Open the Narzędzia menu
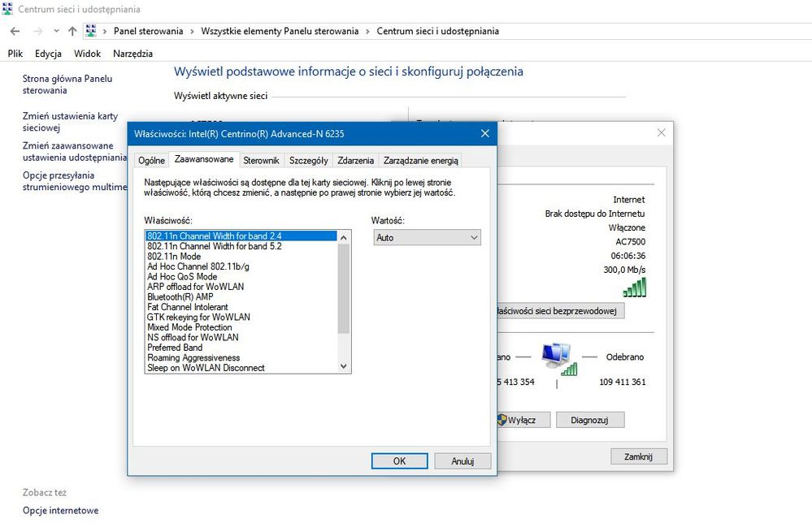The width and height of the screenshot is (812, 523). click(133, 54)
